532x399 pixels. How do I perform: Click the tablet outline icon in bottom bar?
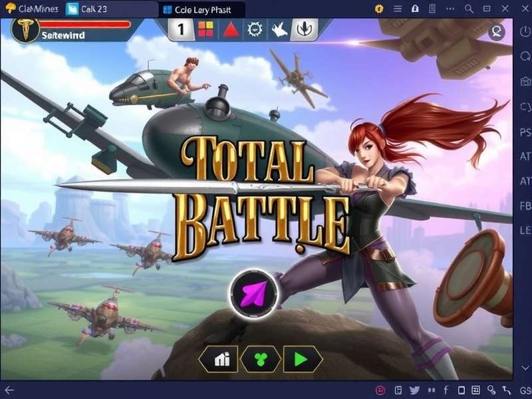[x=462, y=390]
